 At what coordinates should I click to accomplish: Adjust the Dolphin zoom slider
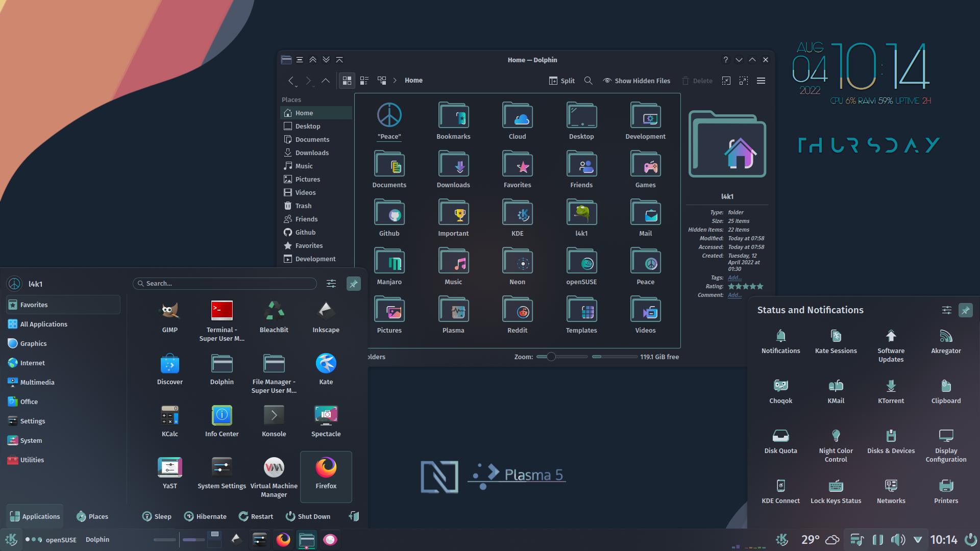(x=551, y=357)
